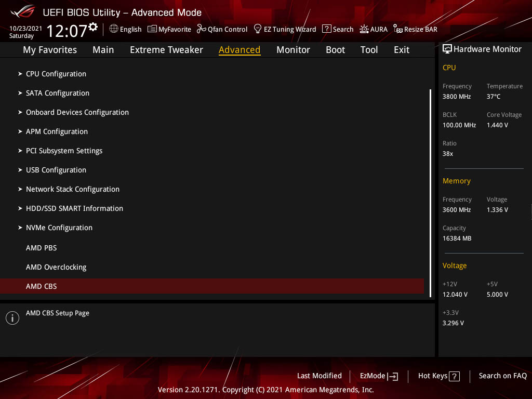Expand USB Configuration arrow

click(20, 170)
